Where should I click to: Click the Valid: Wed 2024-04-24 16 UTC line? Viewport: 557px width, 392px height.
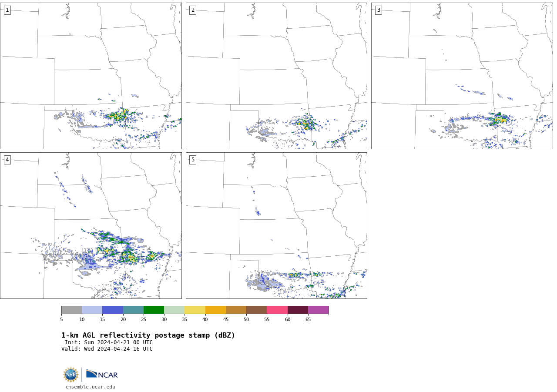(107, 349)
